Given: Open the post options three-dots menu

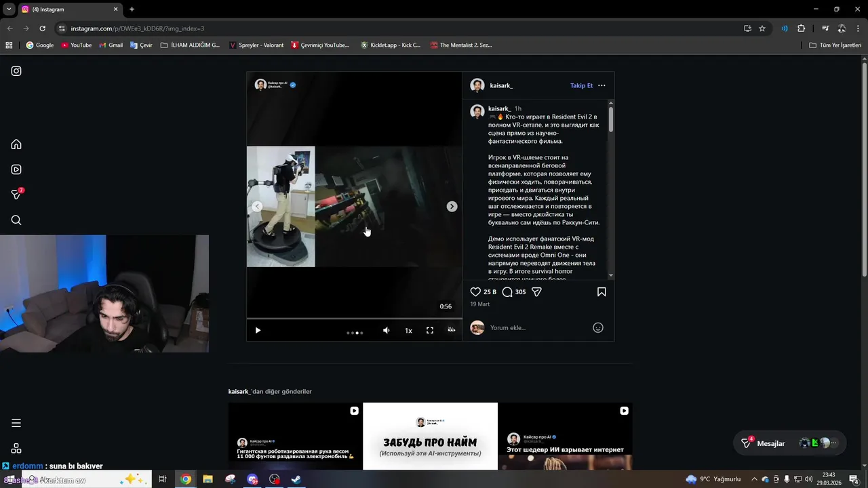Looking at the screenshot, I should coord(601,85).
